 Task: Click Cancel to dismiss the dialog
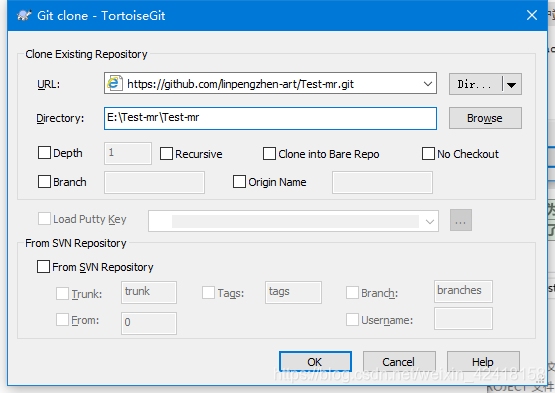399,362
